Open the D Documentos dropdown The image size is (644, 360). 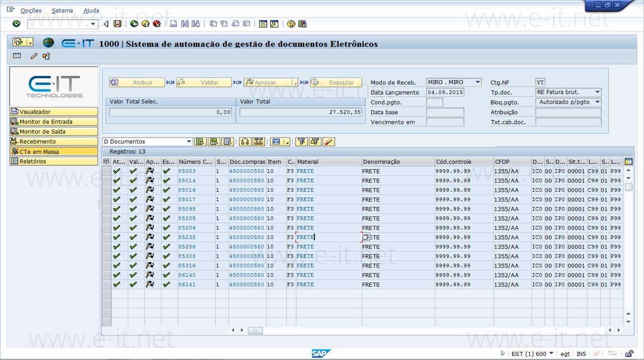[x=189, y=142]
